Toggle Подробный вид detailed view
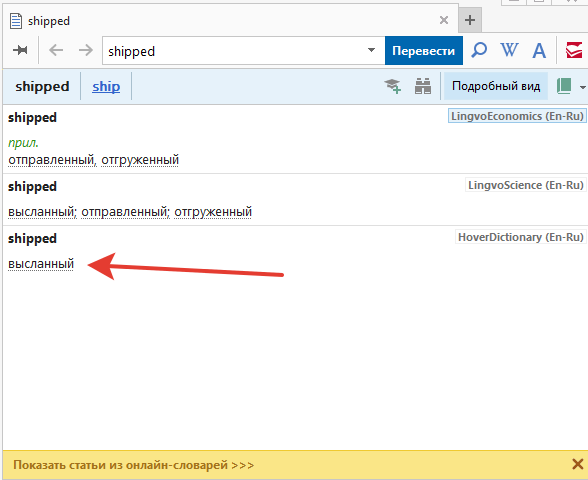Screen dimensions: 588x480 point(496,86)
